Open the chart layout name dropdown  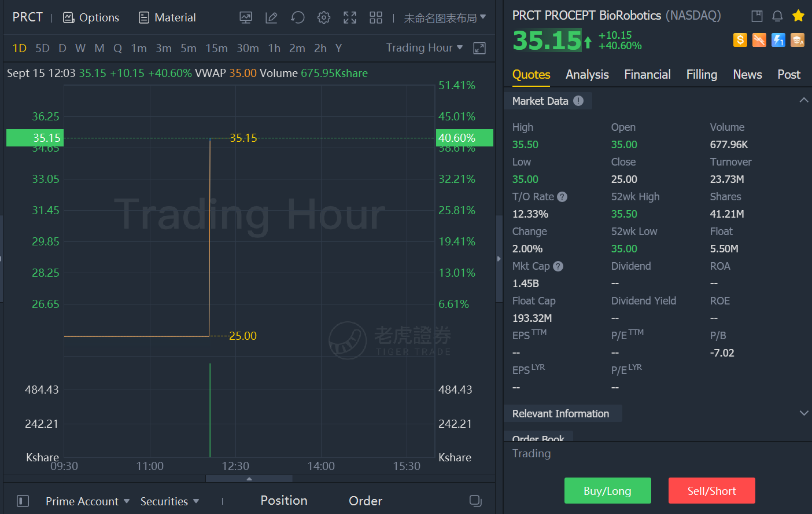(445, 18)
